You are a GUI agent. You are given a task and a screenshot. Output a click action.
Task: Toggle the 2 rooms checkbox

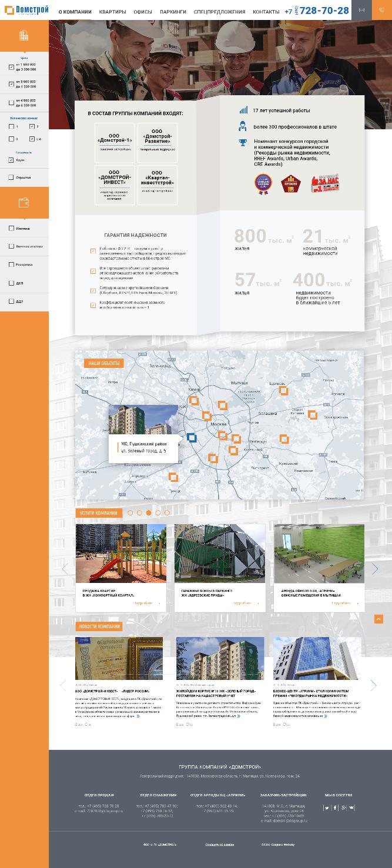tap(32, 126)
